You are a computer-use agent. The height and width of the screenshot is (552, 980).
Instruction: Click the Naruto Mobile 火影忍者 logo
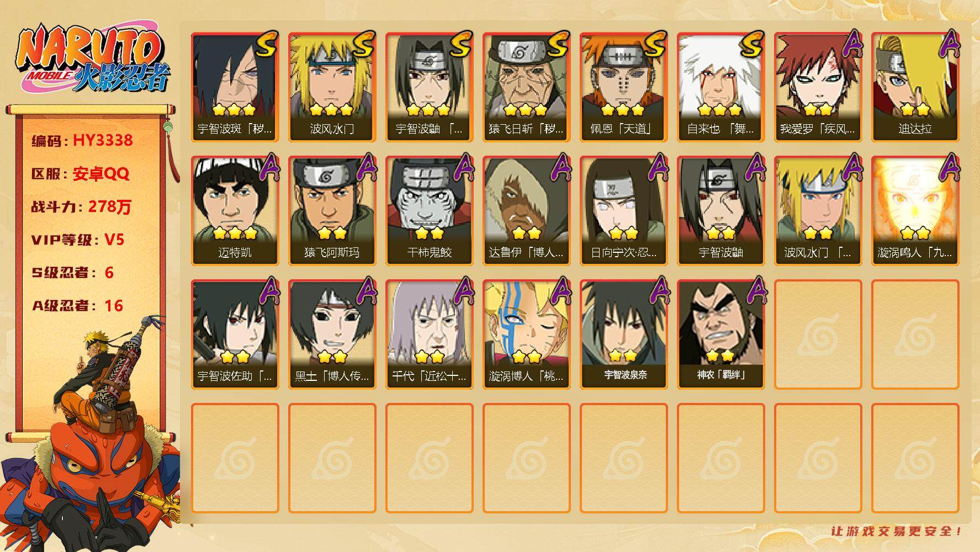click(x=93, y=60)
